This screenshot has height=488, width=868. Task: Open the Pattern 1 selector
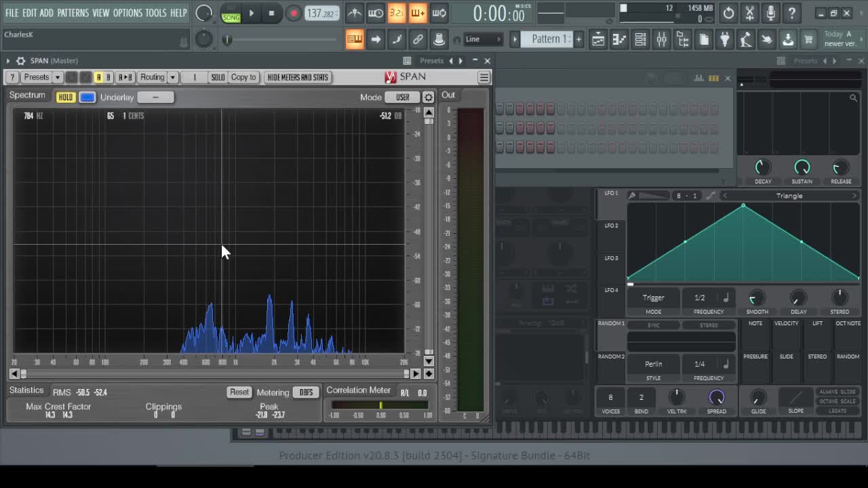[547, 39]
